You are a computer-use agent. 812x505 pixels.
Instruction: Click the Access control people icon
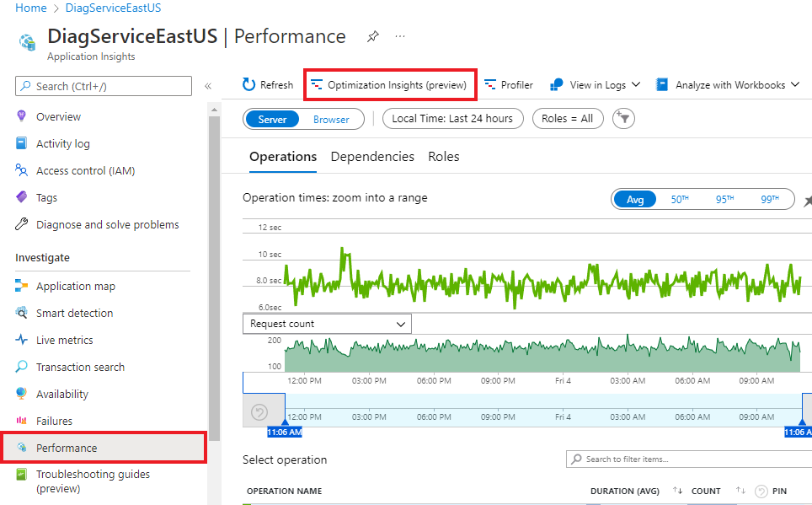(21, 170)
